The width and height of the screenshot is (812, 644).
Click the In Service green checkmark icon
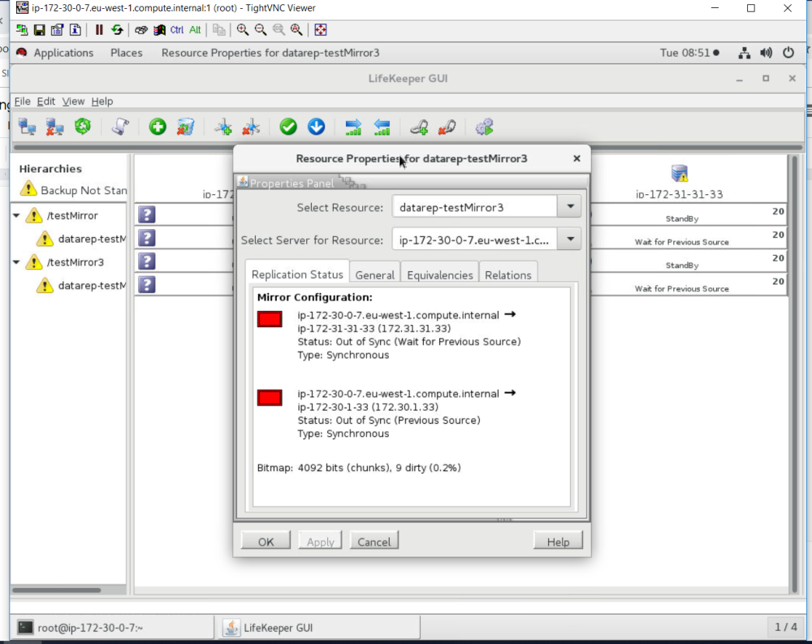[x=288, y=127]
